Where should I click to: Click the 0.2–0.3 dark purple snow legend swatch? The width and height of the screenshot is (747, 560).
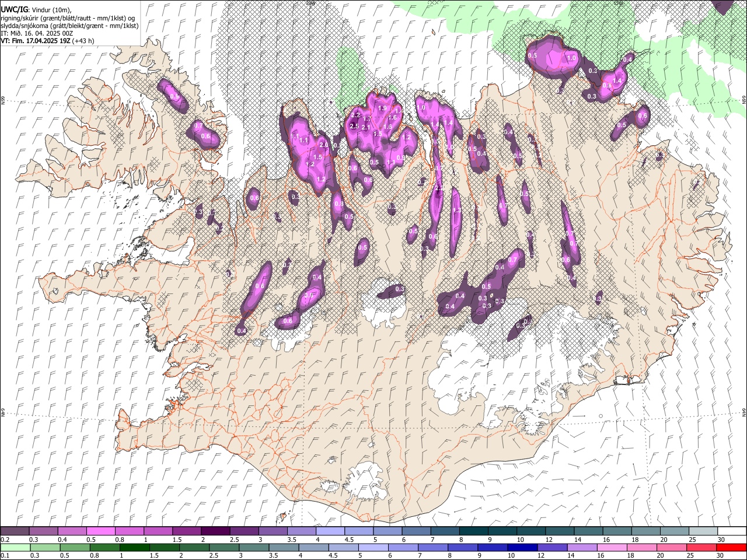click(x=15, y=531)
